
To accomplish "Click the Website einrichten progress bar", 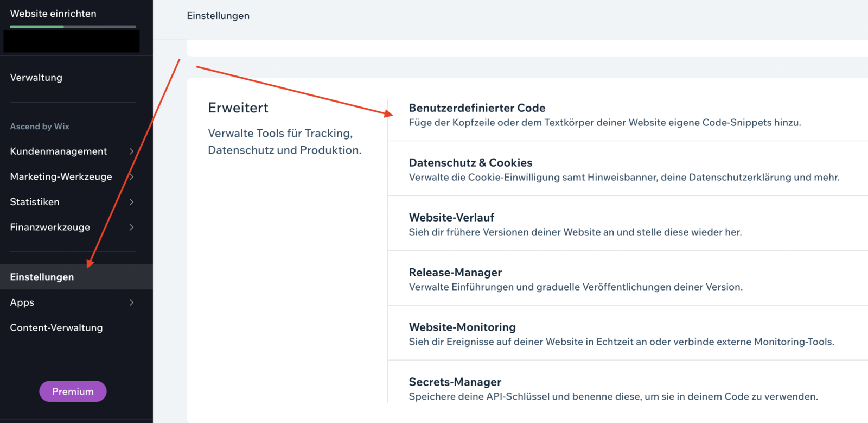I will 73,27.
